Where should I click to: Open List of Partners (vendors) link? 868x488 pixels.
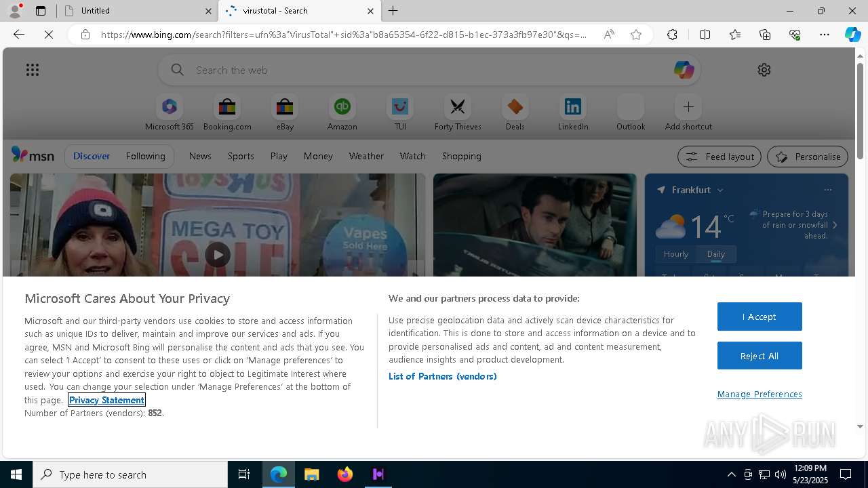point(442,376)
